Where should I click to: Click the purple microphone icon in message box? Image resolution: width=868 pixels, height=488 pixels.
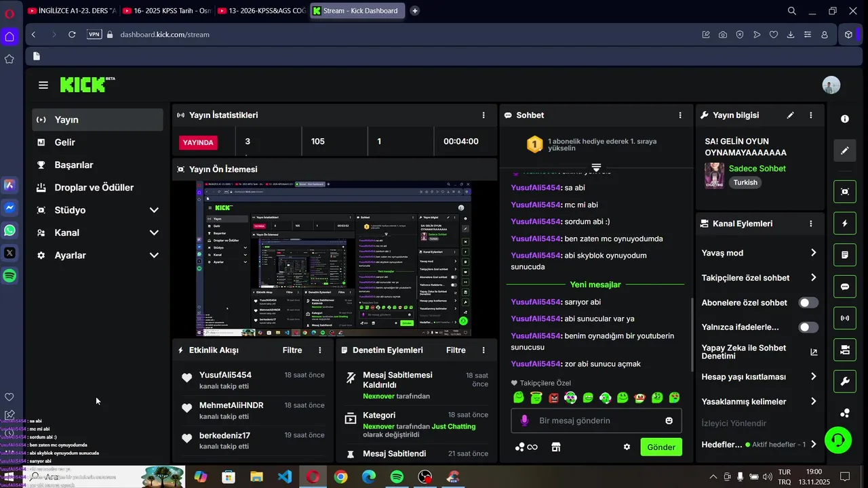(x=524, y=421)
